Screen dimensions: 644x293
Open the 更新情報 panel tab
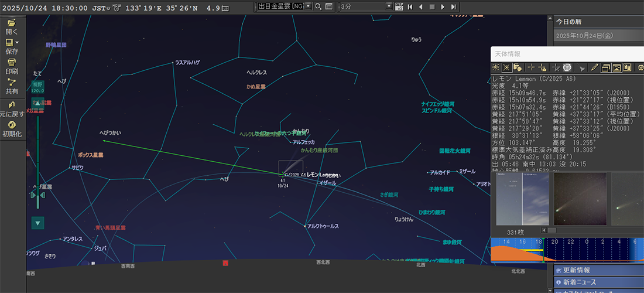click(598, 271)
